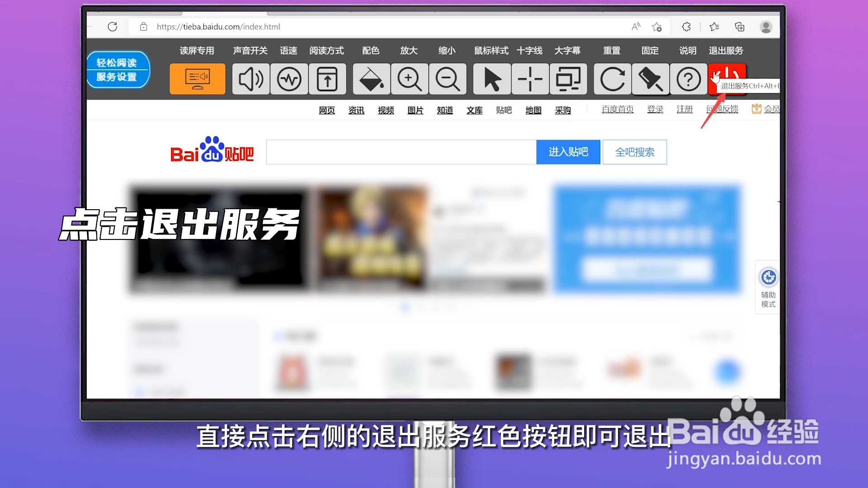Click the 会员 membership link

click(765, 109)
